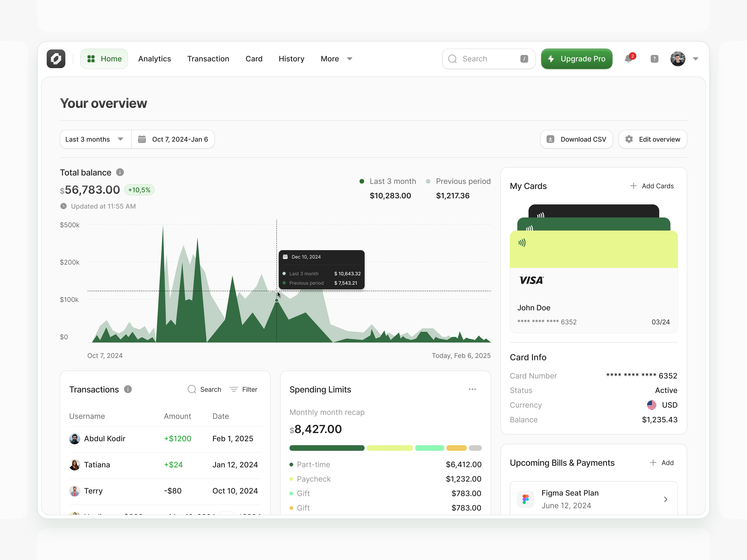Viewport: 747px width, 560px height.
Task: Click the search magnifier icon in Transactions
Action: [191, 389]
